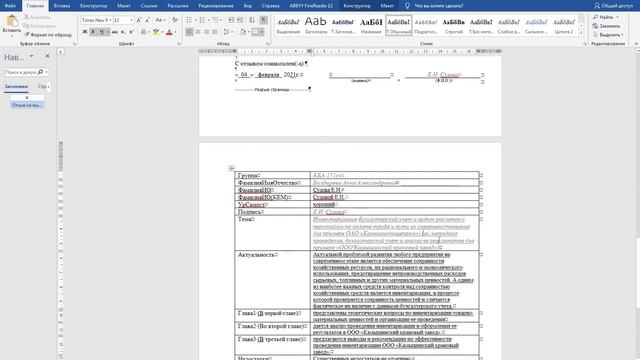Open the highlight color dropdown arrow
This screenshot has height=360, width=640.
(162, 32)
